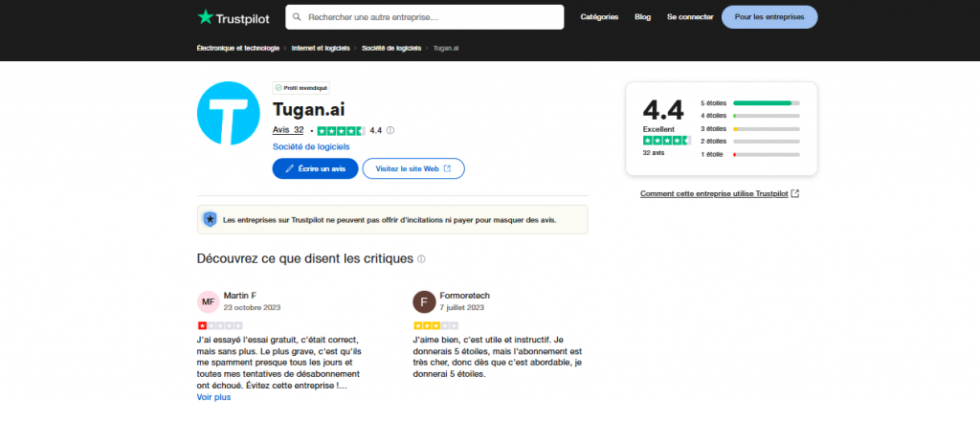This screenshot has width=980, height=421.
Task: Click reviewer name Formoretech
Action: click(x=464, y=296)
